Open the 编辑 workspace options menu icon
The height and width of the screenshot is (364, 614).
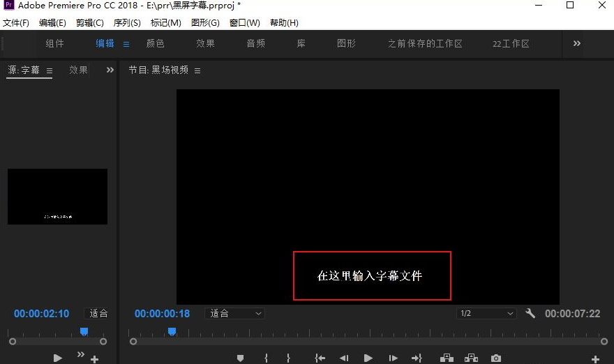click(x=126, y=44)
